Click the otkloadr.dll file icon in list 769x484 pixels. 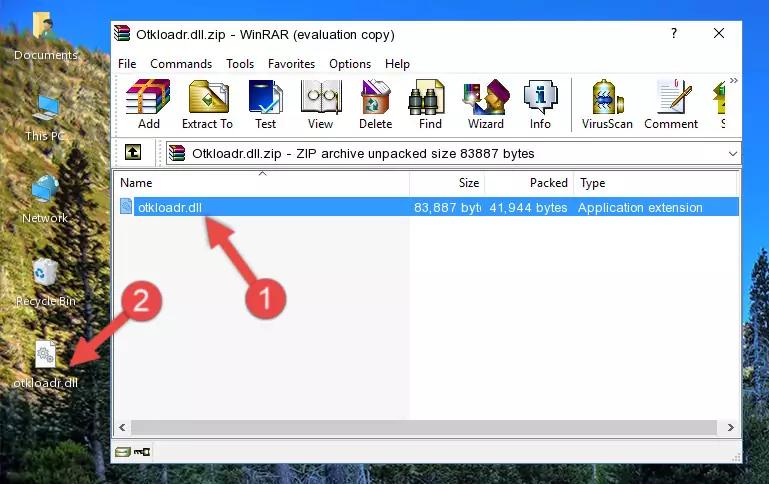(126, 206)
